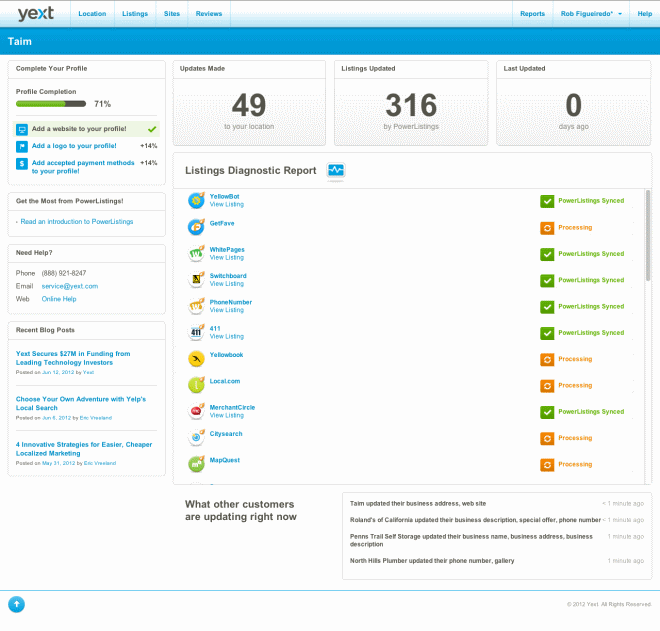Click View Listing under 411
Viewport: 660px width, 631px height.
(x=226, y=336)
